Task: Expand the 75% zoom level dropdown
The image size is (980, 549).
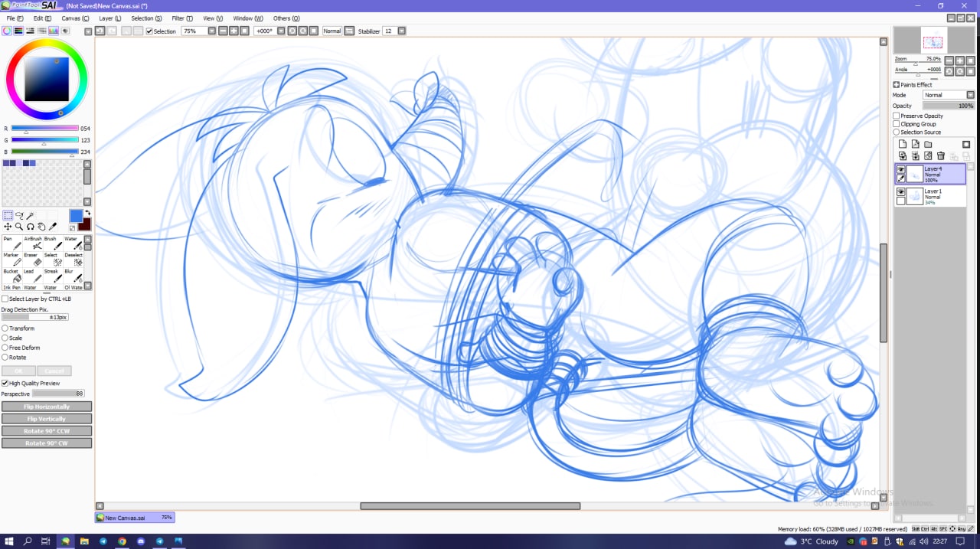Action: click(211, 31)
